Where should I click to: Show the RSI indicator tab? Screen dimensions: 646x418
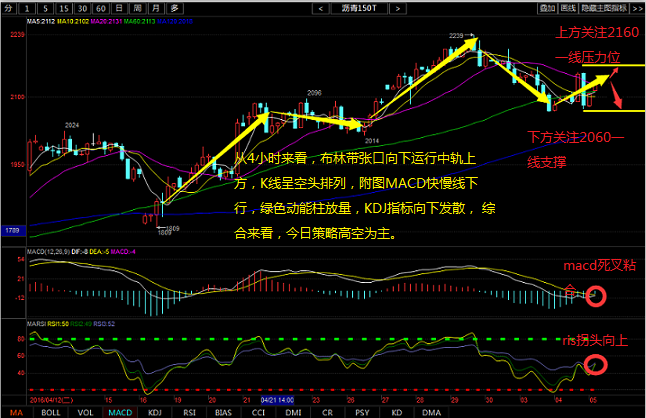[x=189, y=411]
